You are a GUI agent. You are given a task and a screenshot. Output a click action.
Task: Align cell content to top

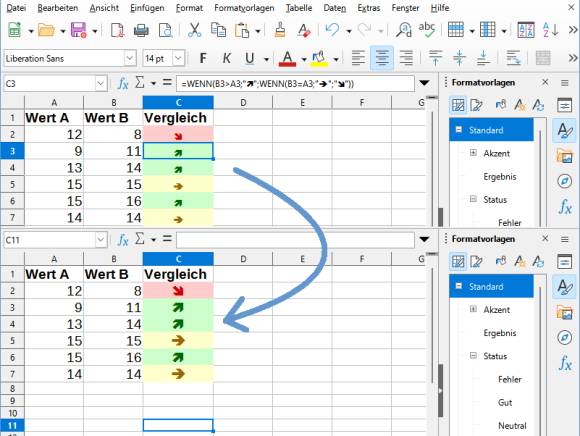pyautogui.click(x=435, y=58)
